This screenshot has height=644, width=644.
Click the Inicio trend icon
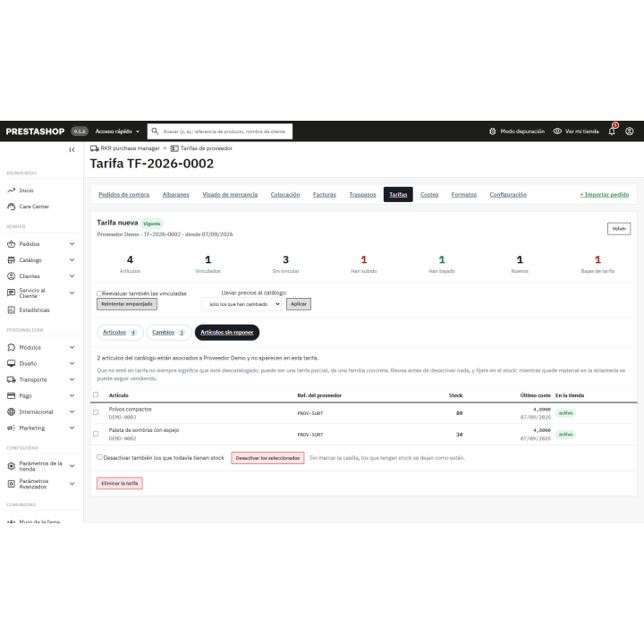(11, 191)
